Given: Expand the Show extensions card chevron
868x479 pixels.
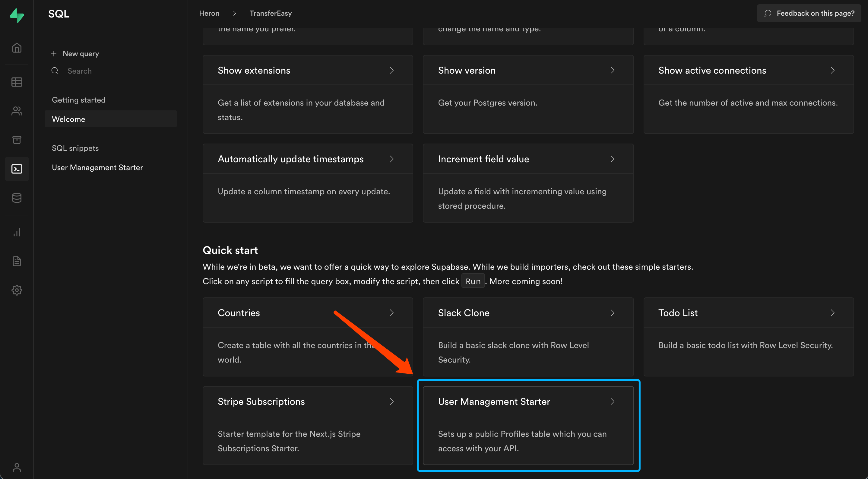Looking at the screenshot, I should coord(391,70).
